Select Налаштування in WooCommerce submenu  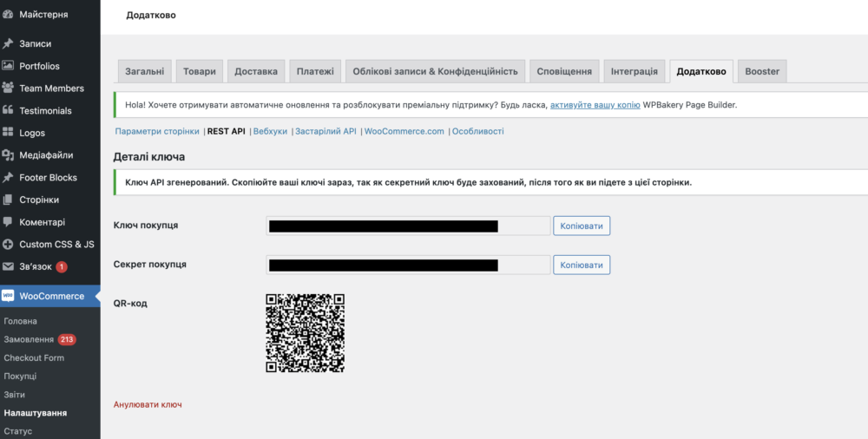(36, 413)
